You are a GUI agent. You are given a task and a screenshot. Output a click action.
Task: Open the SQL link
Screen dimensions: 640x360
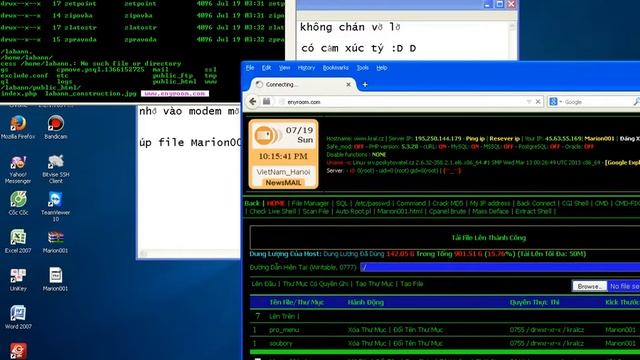[342, 203]
